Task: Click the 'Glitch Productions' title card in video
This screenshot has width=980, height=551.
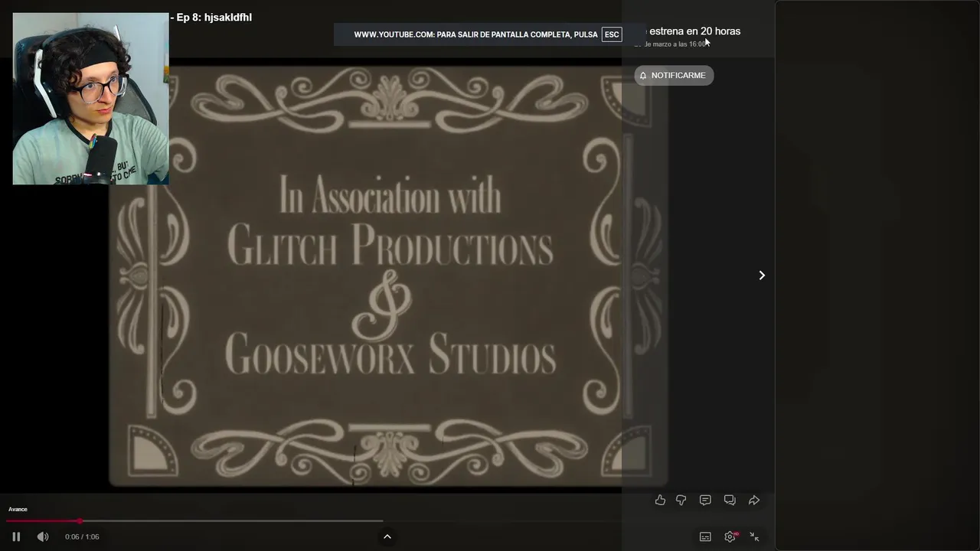Action: coord(390,247)
